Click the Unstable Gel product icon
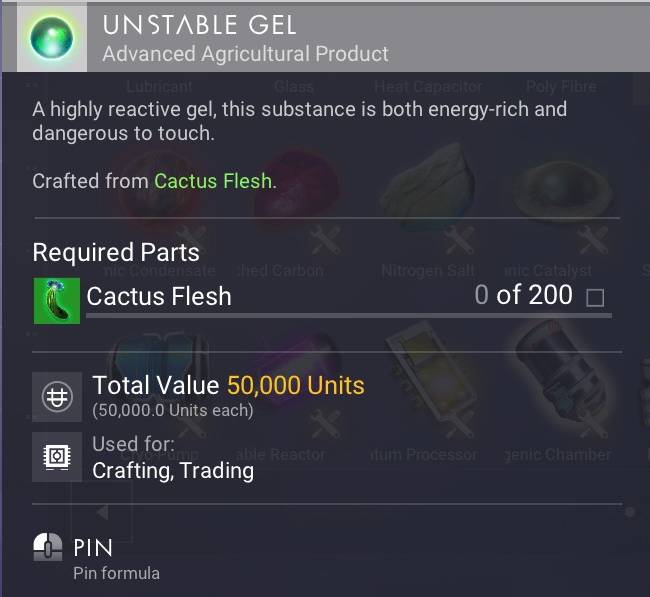Screen dimensions: 650x597 pyautogui.click(x=48, y=36)
